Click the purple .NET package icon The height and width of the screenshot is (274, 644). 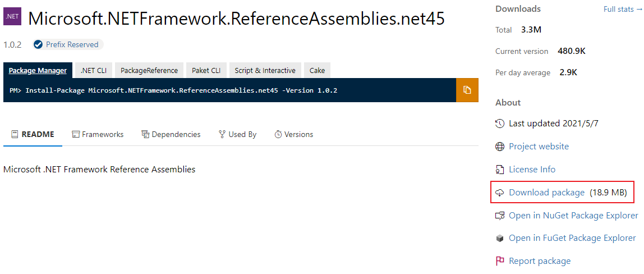(12, 18)
